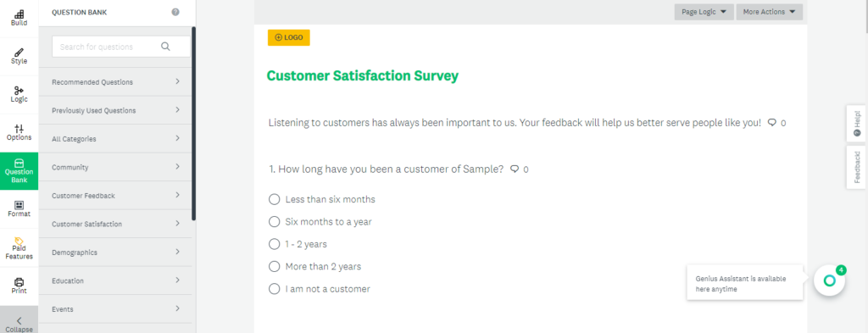
Task: Open the More Actions dropdown
Action: 770,12
